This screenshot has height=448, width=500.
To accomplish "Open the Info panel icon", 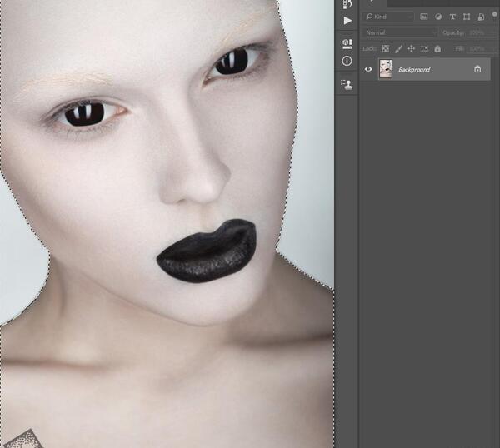I will point(347,61).
